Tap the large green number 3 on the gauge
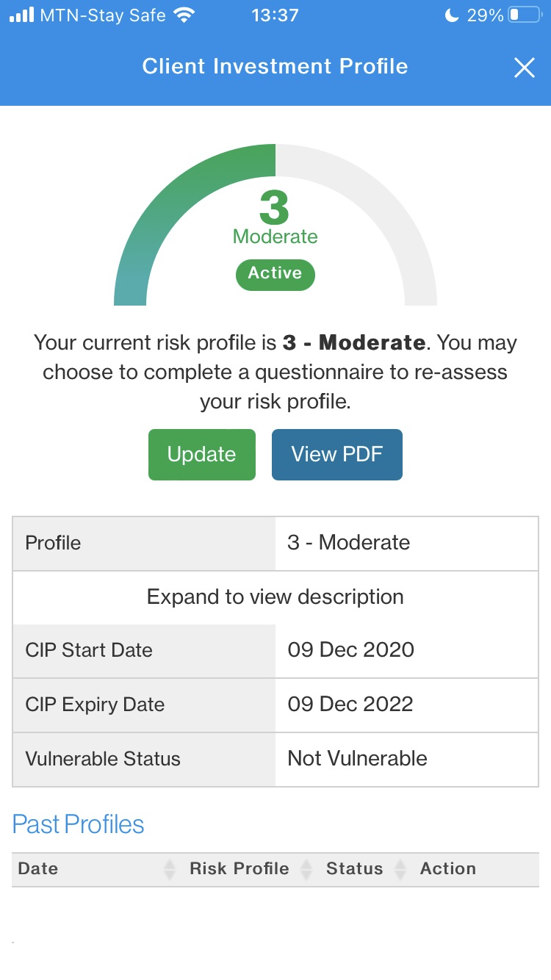The height and width of the screenshot is (980, 551). (275, 208)
